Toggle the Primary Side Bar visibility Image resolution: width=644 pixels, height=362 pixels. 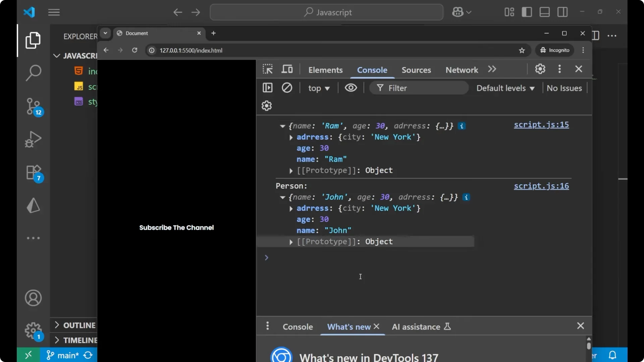527,12
